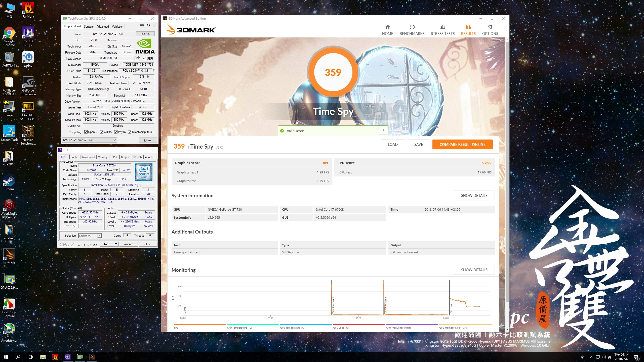
Task: Switch to CPU-Z Memory tab
Action: (x=103, y=157)
